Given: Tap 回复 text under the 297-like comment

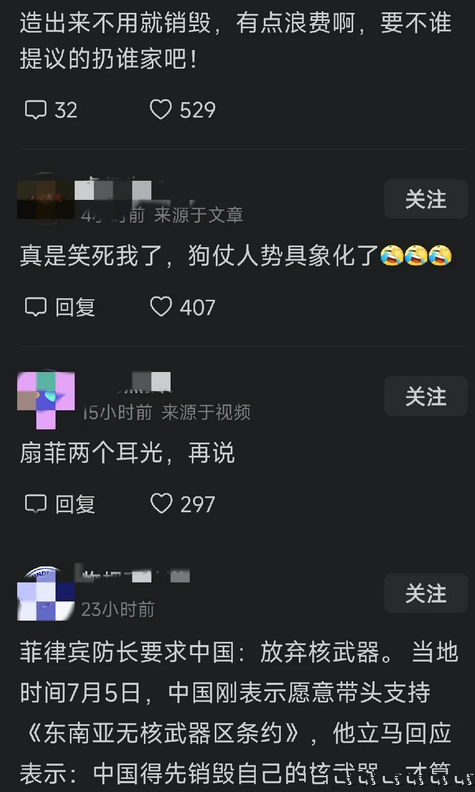Looking at the screenshot, I should [x=75, y=504].
